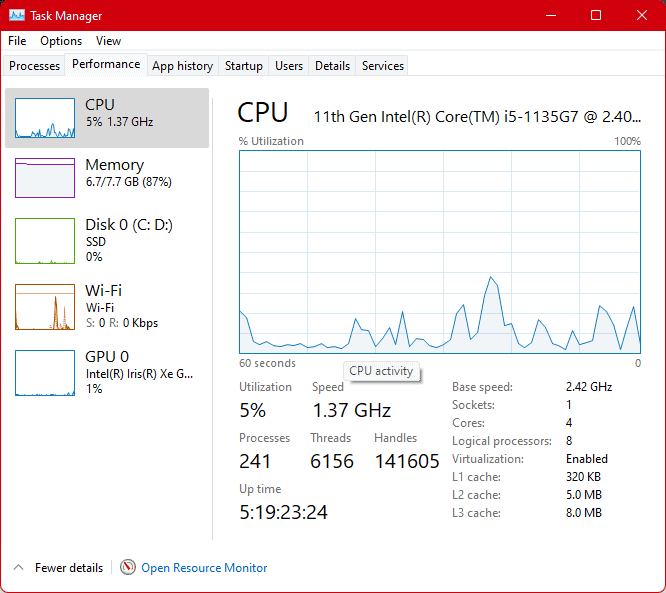Click the Cores value 4
Viewport: 666px width, 593px height.
(569, 423)
